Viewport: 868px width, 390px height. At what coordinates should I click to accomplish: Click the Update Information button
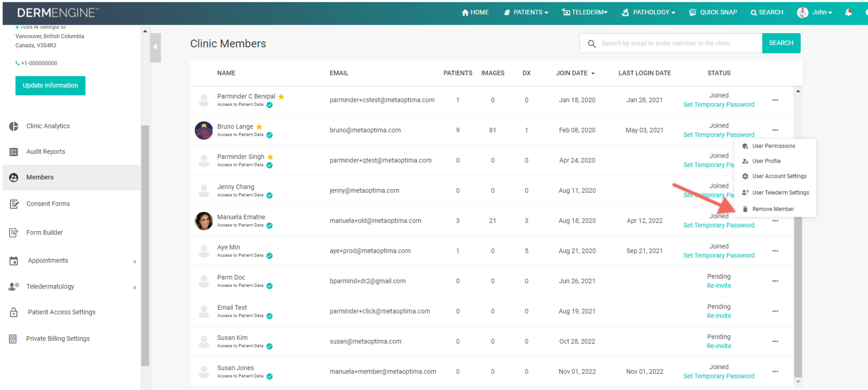(50, 85)
